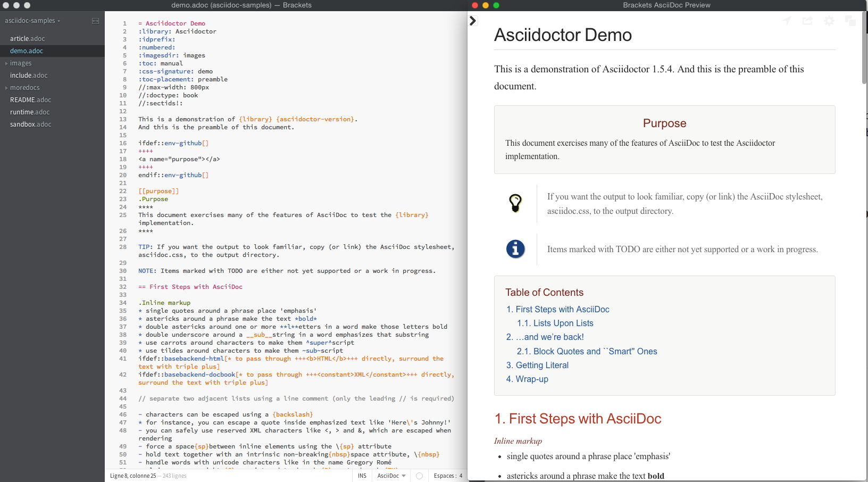Select demo.adoc in the file tree
Screen dimensions: 868x482
[27, 51]
